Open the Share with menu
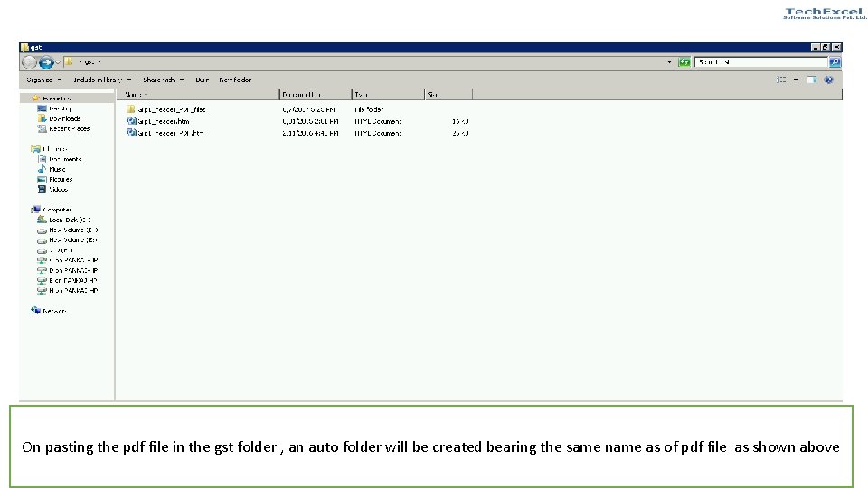Image resolution: width=868 pixels, height=488 pixels. [164, 80]
